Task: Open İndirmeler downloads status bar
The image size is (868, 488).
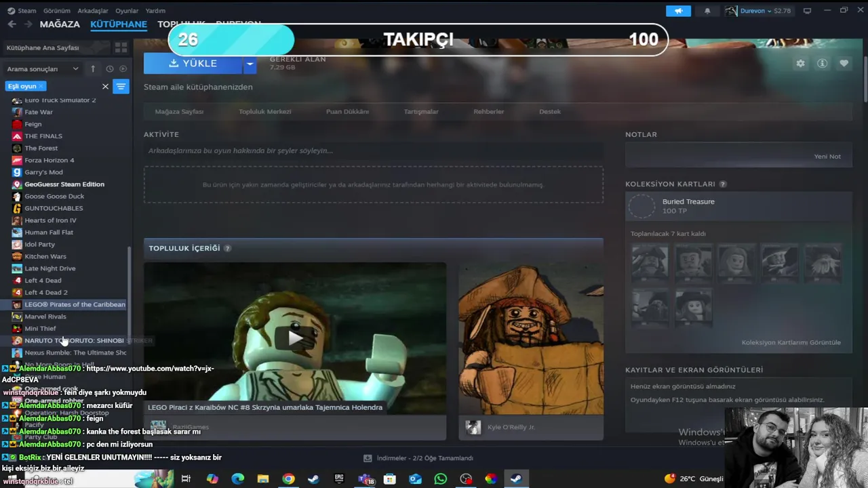Action: (x=418, y=458)
